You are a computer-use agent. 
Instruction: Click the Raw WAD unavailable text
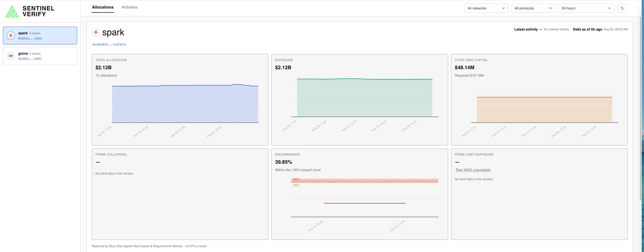[473, 170]
